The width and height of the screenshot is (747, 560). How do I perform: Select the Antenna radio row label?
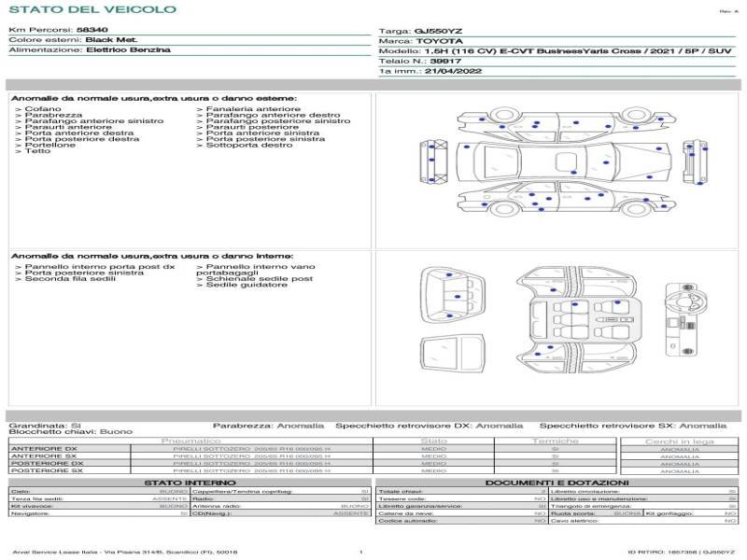(217, 506)
